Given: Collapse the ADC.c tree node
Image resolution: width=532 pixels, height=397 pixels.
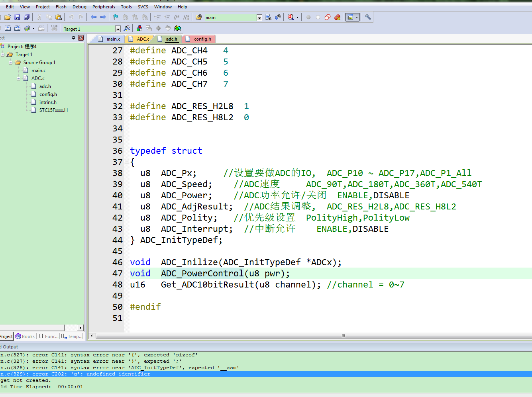Looking at the screenshot, I should [x=18, y=78].
